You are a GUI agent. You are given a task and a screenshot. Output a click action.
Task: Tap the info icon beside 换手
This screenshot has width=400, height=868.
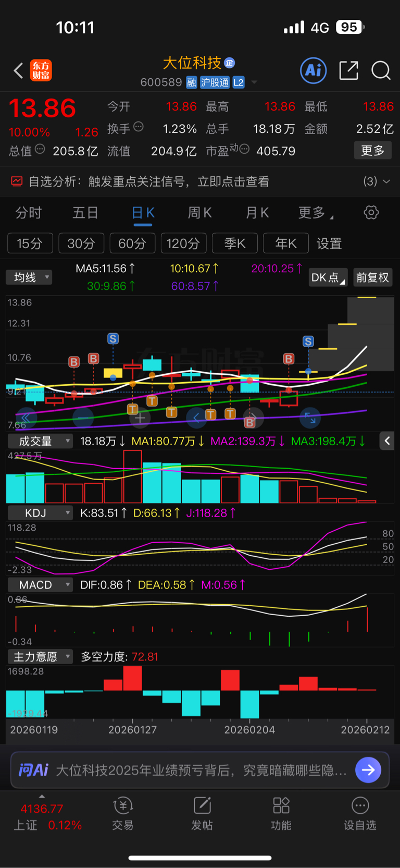139,126
